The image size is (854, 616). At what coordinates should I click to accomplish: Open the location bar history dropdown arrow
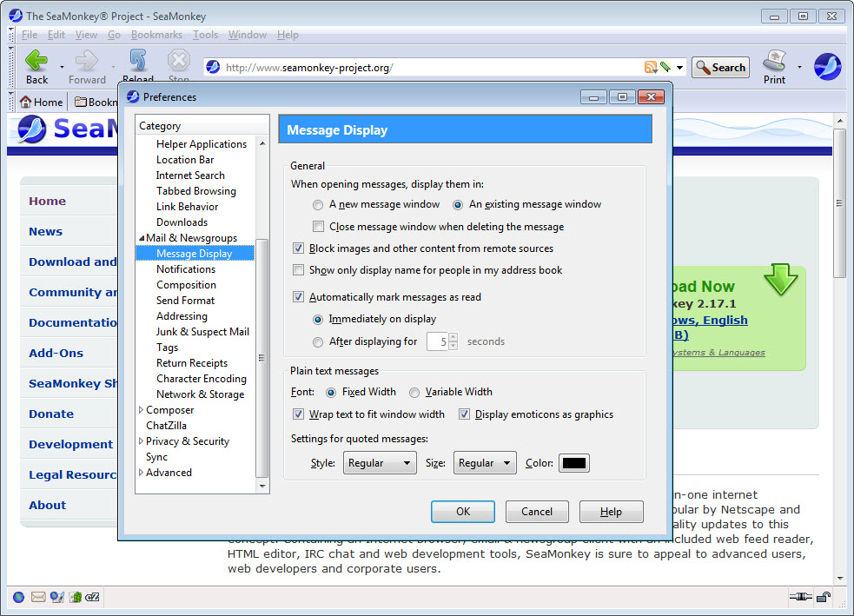point(679,68)
